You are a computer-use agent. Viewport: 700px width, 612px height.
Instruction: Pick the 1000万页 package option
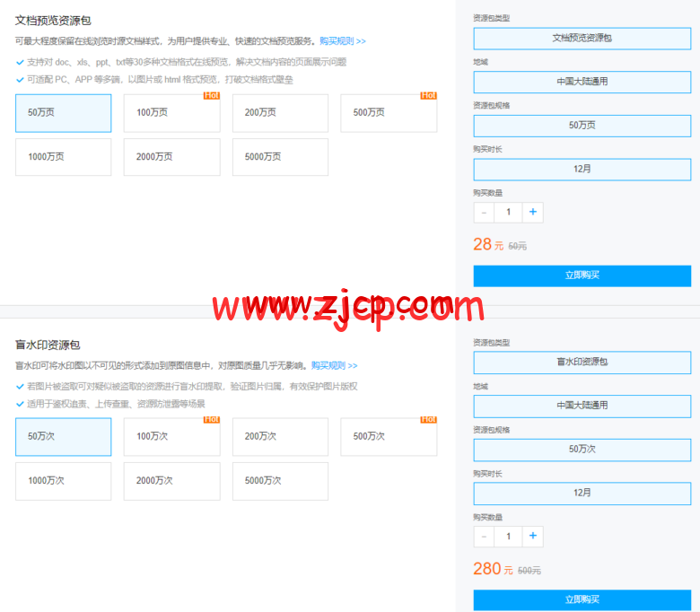[x=64, y=157]
